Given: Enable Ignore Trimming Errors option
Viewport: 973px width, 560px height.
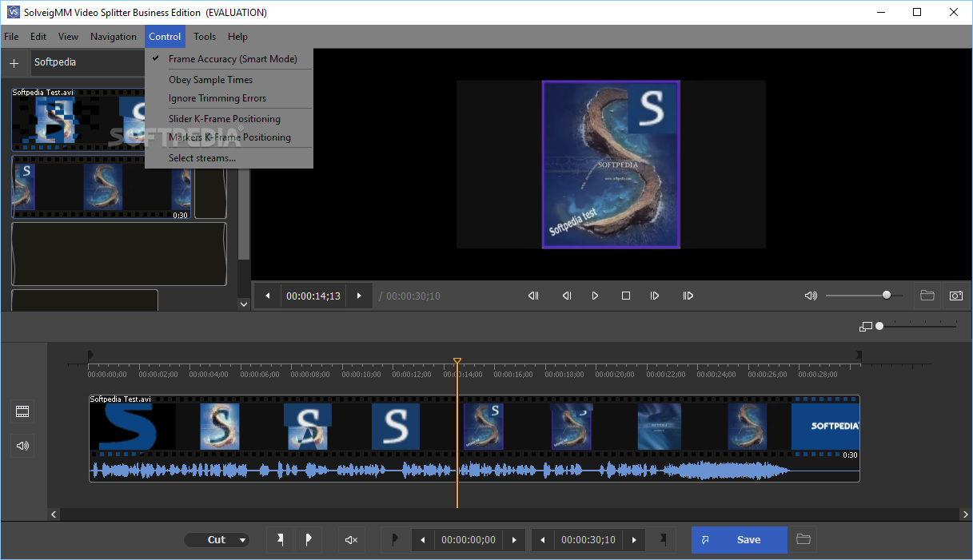Looking at the screenshot, I should click(229, 98).
